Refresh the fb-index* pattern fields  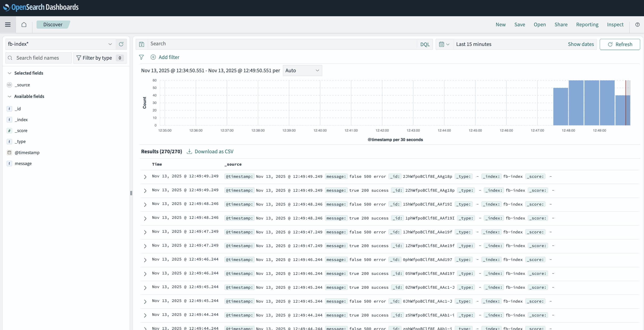pyautogui.click(x=121, y=44)
